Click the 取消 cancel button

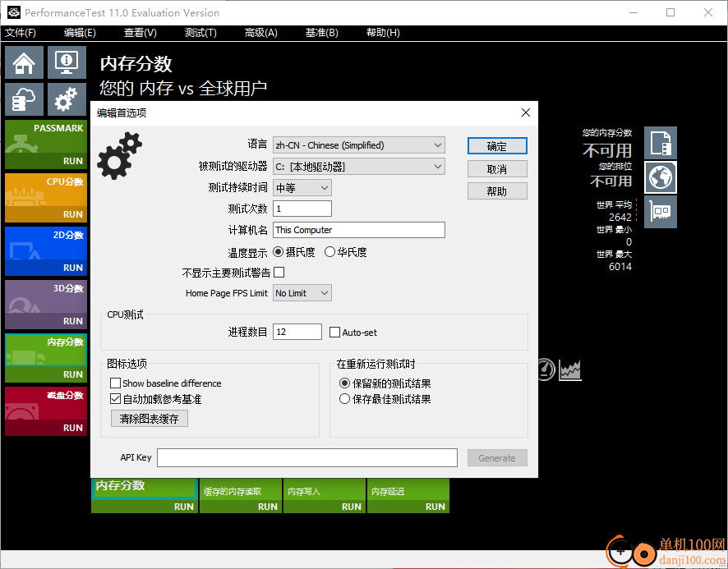497,169
